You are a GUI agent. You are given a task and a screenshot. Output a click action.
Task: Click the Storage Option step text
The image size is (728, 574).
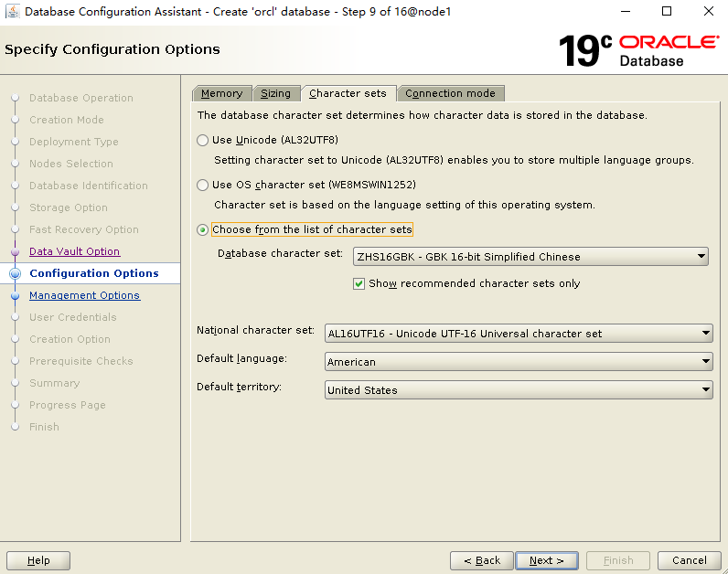(69, 207)
